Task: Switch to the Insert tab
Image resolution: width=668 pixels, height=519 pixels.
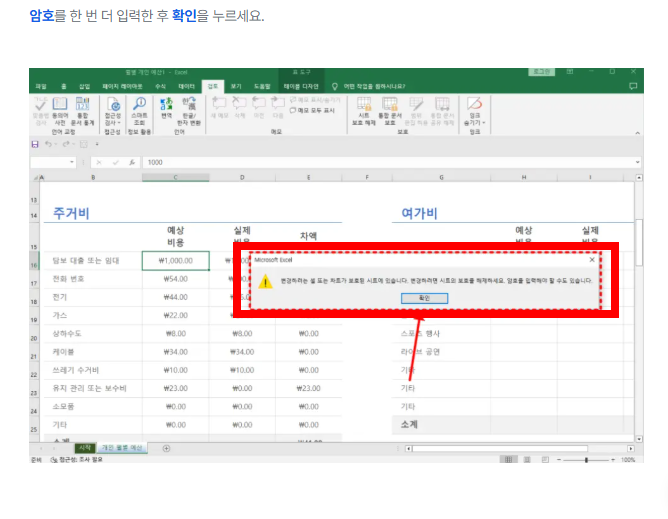Action: 84,86
